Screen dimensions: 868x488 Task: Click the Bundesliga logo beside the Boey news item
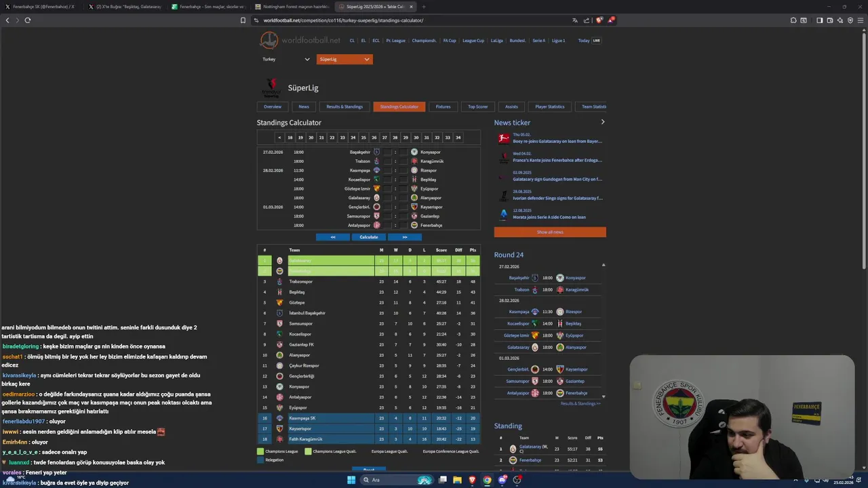[504, 138]
